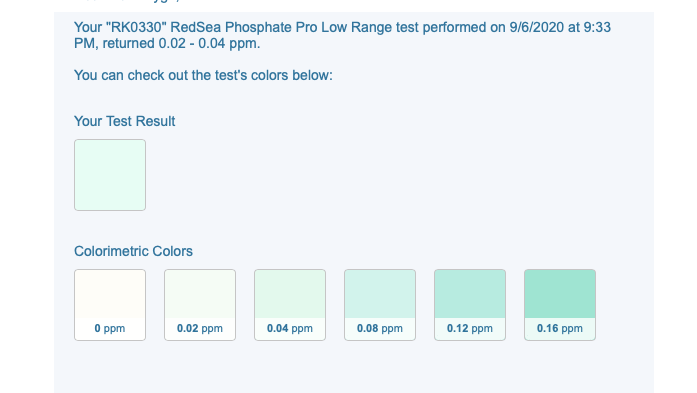Image resolution: width=697 pixels, height=393 pixels.
Task: Select the 0.08 ppm color swatch
Action: point(380,305)
